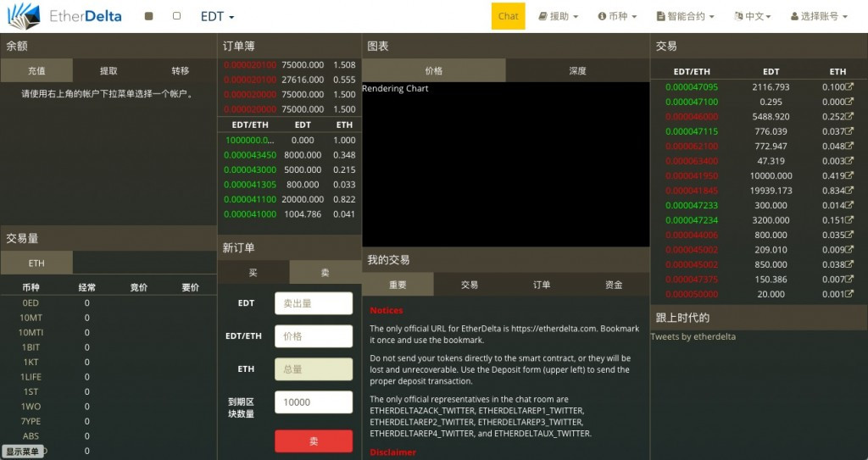Image resolution: width=868 pixels, height=460 pixels.
Task: Open external link icon for 5488.920 trade
Action: click(849, 116)
